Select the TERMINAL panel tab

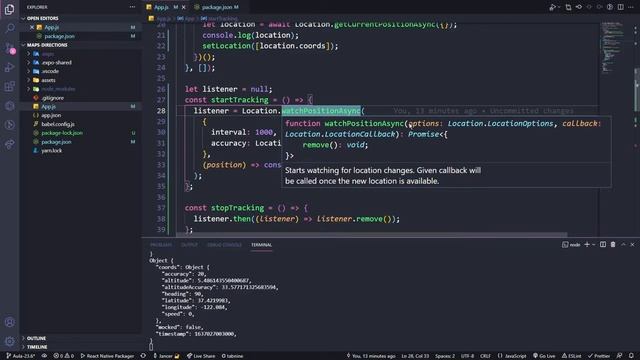pos(261,245)
